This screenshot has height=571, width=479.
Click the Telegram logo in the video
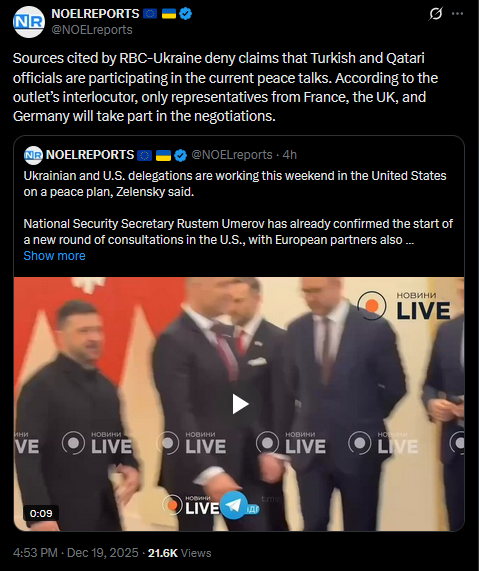[233, 505]
